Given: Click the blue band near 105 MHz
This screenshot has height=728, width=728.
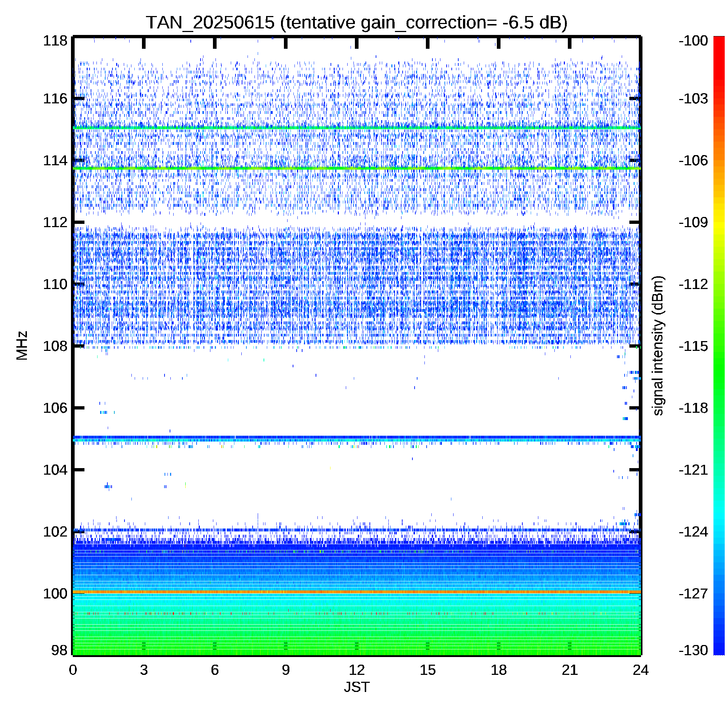Looking at the screenshot, I should click(x=356, y=438).
